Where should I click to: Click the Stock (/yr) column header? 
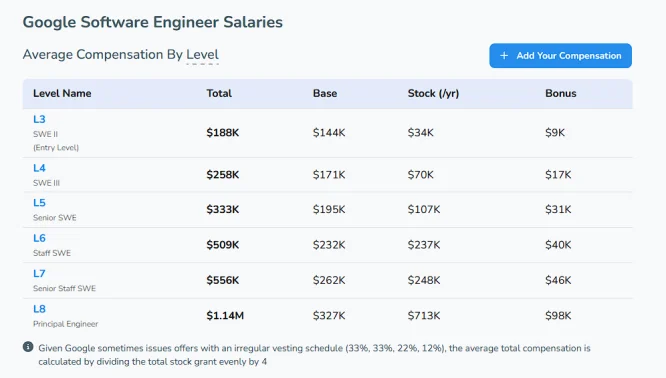(x=433, y=93)
